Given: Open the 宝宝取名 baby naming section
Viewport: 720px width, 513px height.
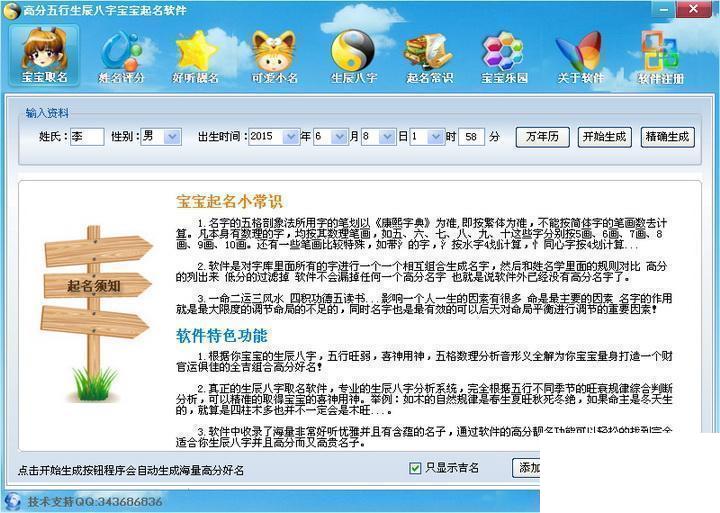Looking at the screenshot, I should [x=45, y=56].
